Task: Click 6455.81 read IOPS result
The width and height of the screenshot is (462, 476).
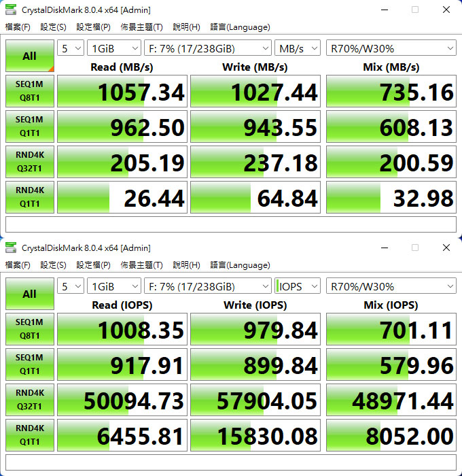Action: tap(122, 435)
